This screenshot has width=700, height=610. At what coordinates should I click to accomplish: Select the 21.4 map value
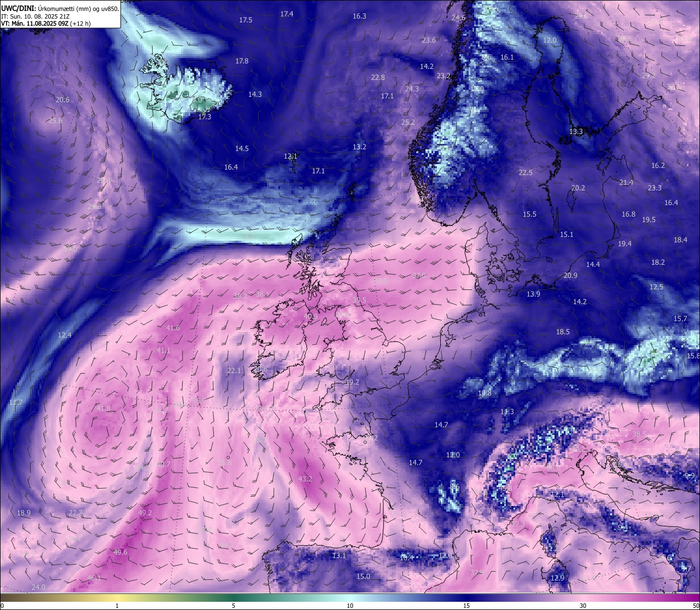click(626, 183)
